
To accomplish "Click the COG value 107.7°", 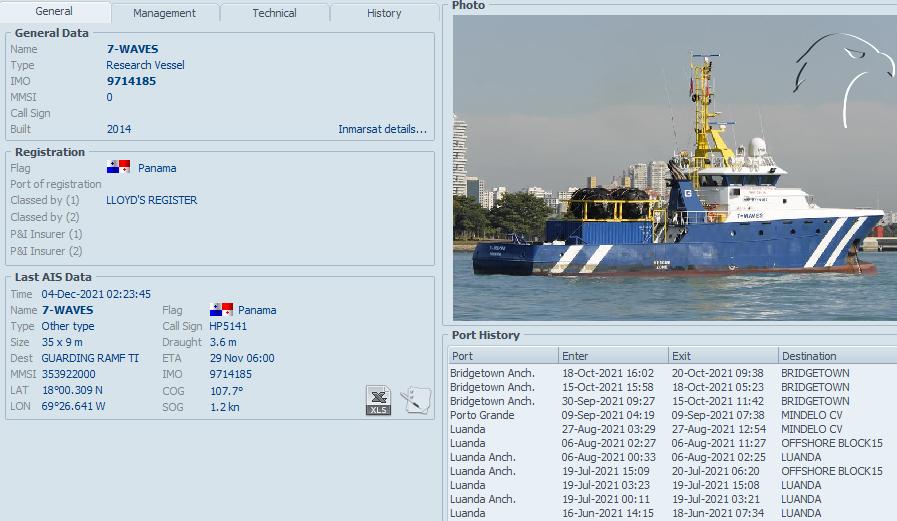I will coord(227,391).
